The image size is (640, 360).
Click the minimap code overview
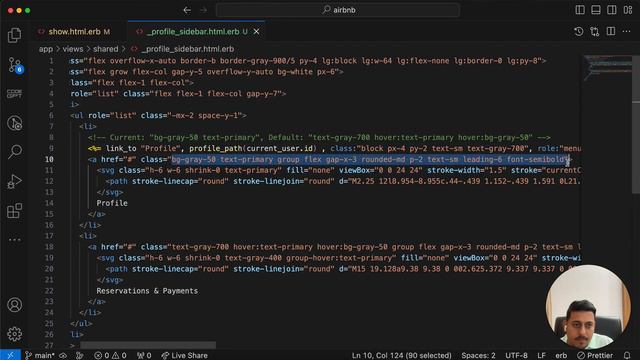tap(607, 69)
